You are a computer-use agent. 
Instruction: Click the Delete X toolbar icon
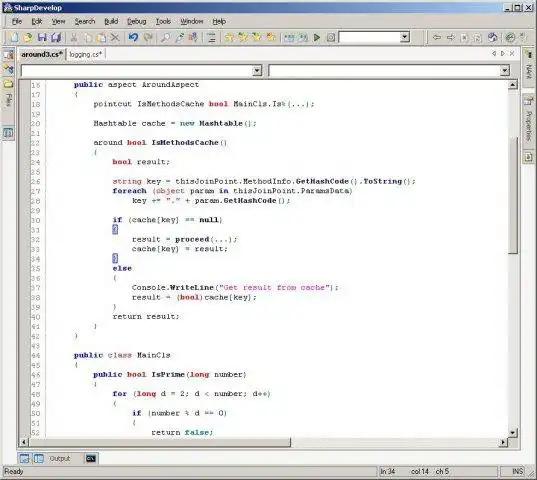click(x=115, y=37)
